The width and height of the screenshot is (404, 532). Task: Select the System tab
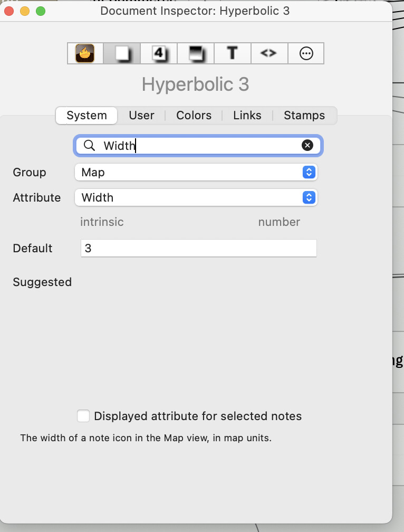87,116
